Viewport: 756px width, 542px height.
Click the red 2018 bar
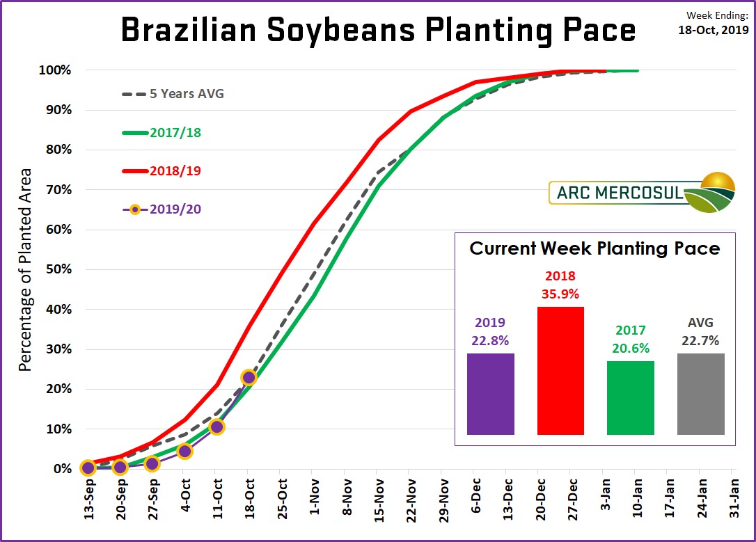point(560,371)
